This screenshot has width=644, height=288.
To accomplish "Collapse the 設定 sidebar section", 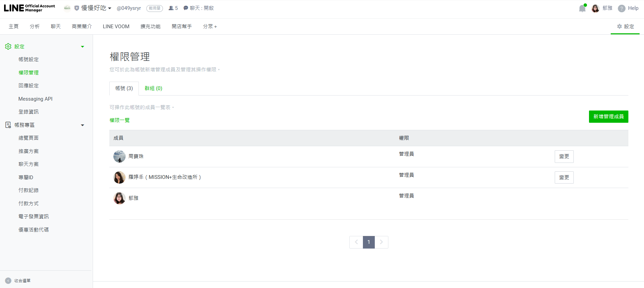I will click(x=82, y=47).
